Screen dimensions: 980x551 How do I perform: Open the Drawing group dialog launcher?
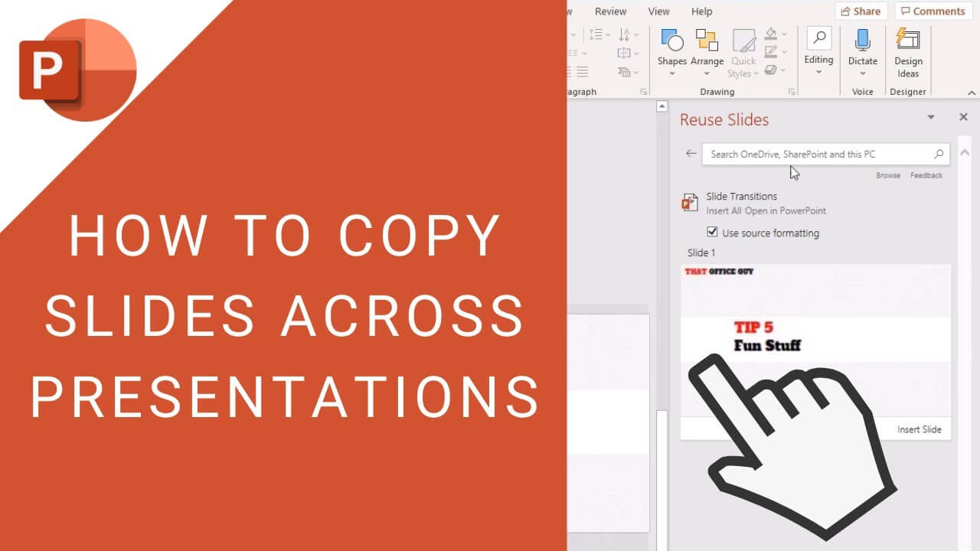792,92
